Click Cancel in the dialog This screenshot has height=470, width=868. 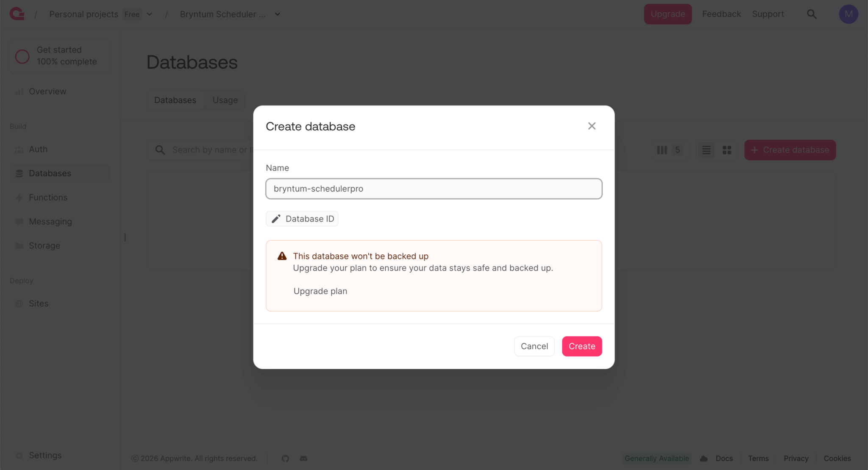pyautogui.click(x=534, y=346)
